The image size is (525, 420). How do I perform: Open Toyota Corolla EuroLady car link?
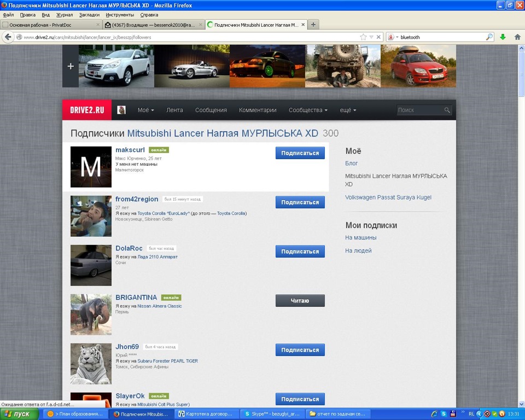pyautogui.click(x=164, y=213)
